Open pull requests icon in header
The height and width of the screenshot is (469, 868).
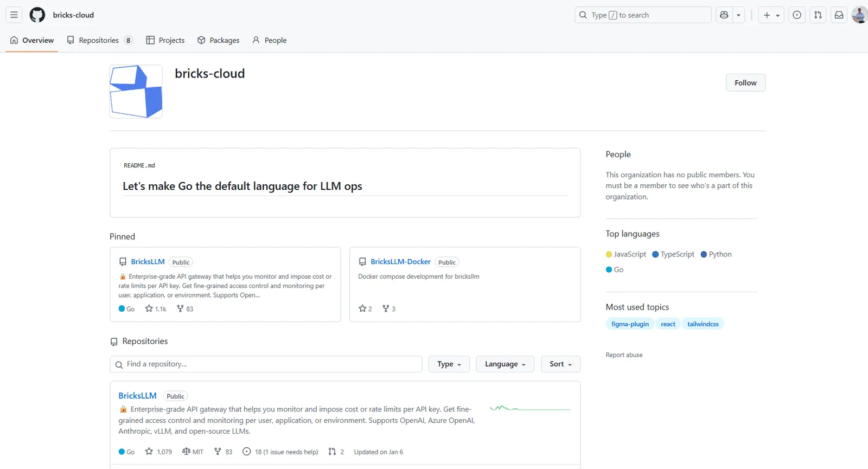pyautogui.click(x=818, y=15)
